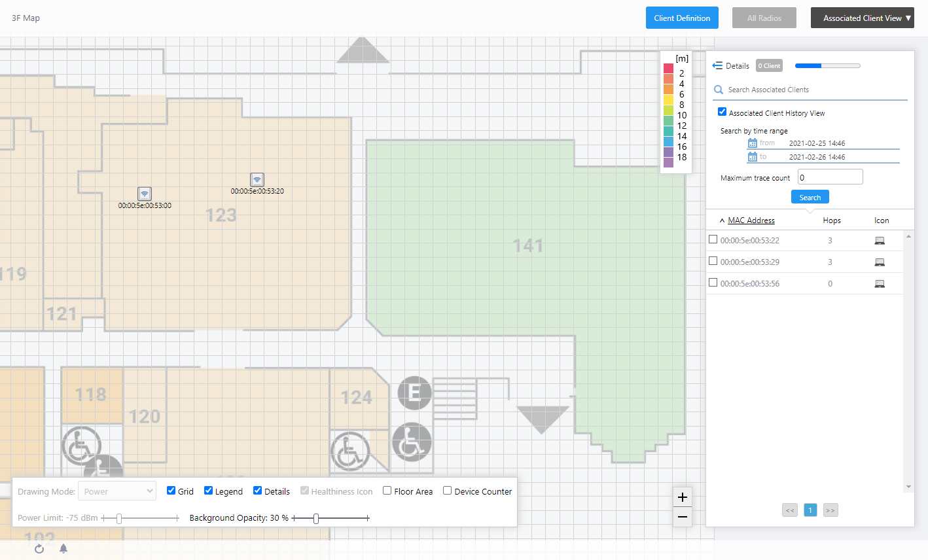Click the refresh icon at bottom left
Screen dimensions: 928x560
[x=39, y=549]
